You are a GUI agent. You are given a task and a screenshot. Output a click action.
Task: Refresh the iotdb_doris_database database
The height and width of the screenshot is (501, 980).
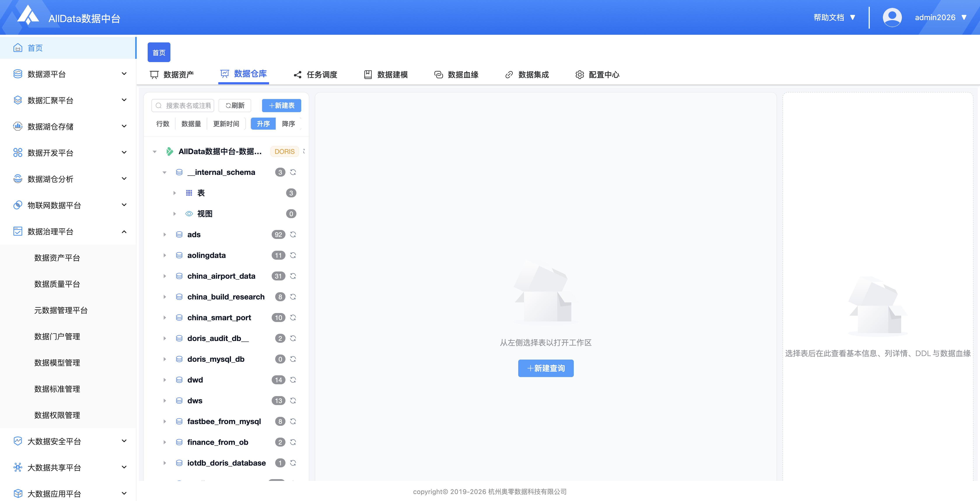click(293, 463)
